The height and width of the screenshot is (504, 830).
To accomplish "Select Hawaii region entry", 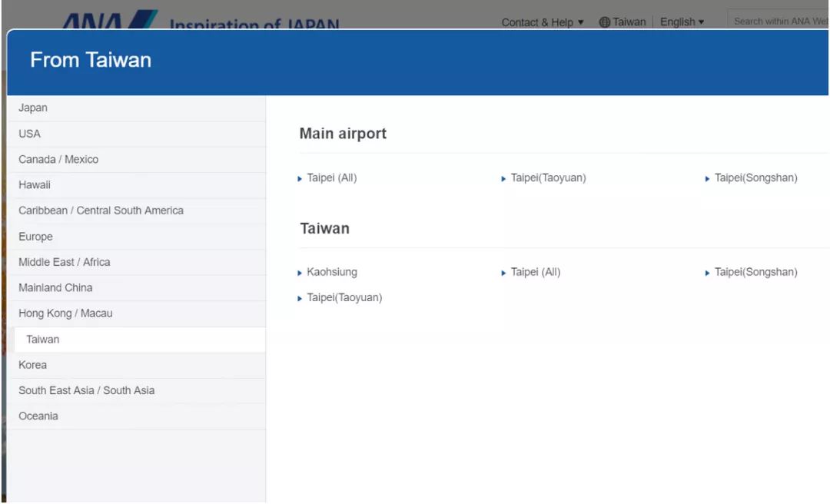I will pyautogui.click(x=35, y=185).
